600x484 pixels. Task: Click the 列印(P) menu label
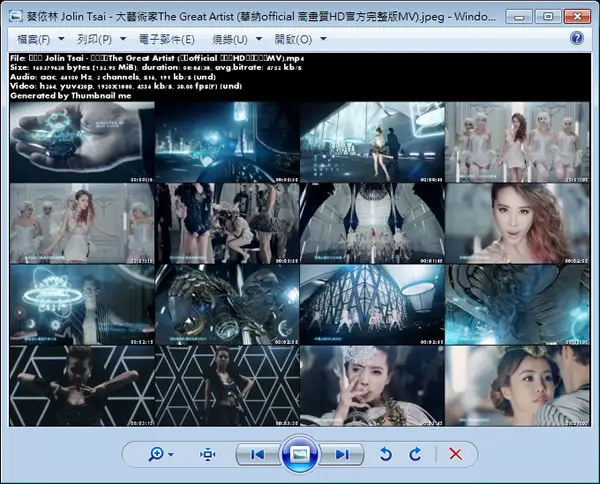(95, 39)
